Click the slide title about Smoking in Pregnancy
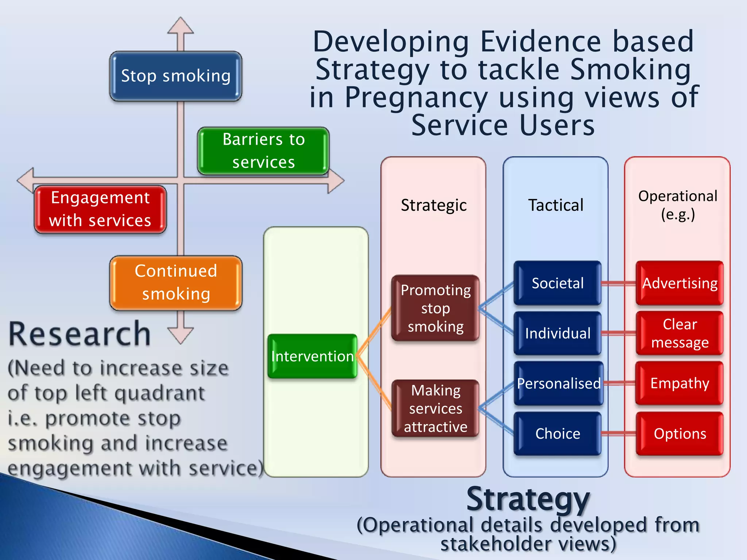The width and height of the screenshot is (747, 560). point(503,83)
